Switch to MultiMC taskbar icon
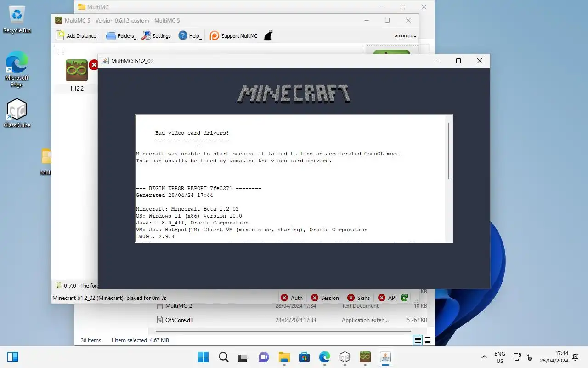 365,357
